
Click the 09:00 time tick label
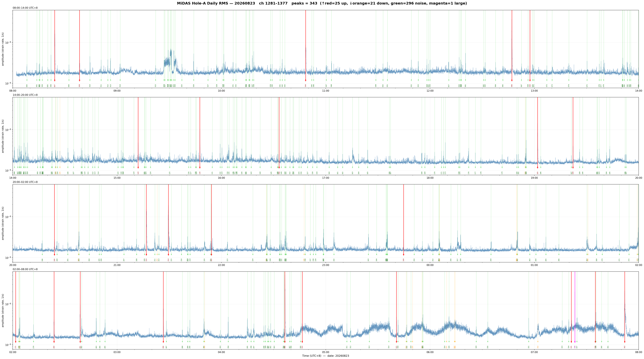click(x=117, y=91)
